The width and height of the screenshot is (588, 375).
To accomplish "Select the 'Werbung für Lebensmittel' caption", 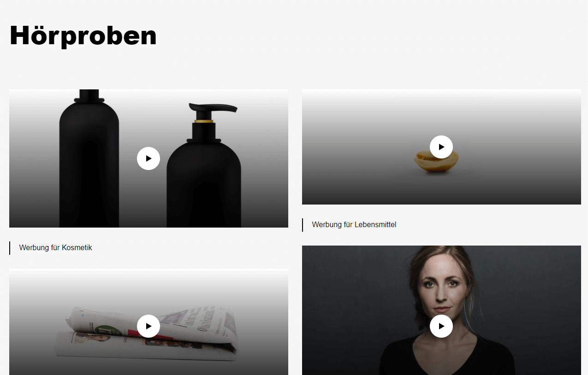I will point(354,225).
